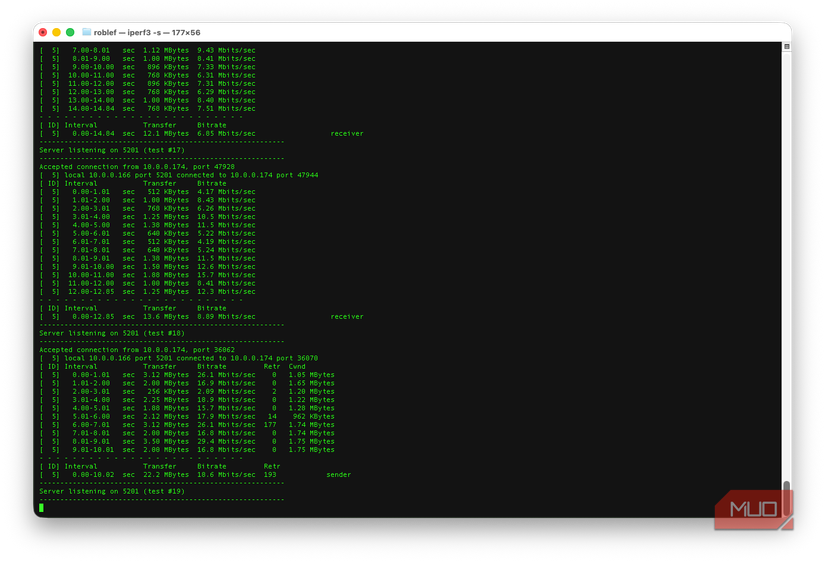The image size is (825, 562).
Task: Click the Cwnd value '962 KBytes'
Action: [314, 416]
